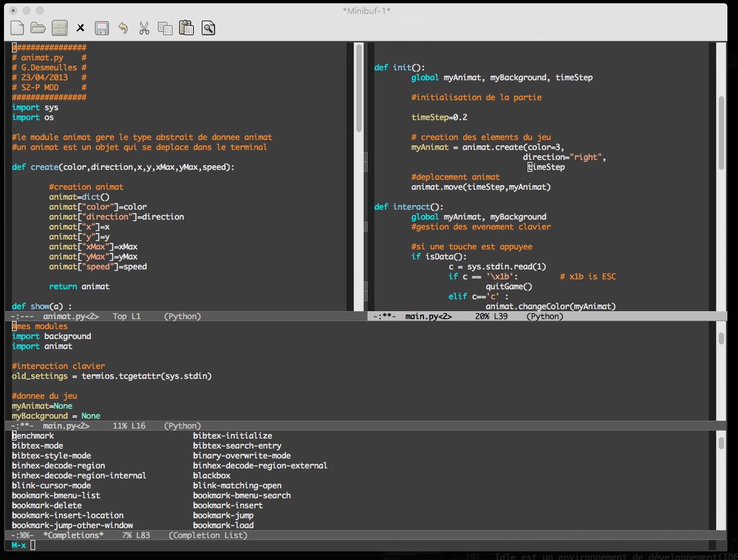The height and width of the screenshot is (560, 738).
Task: Select blackbox from the completions list
Action: click(x=211, y=475)
